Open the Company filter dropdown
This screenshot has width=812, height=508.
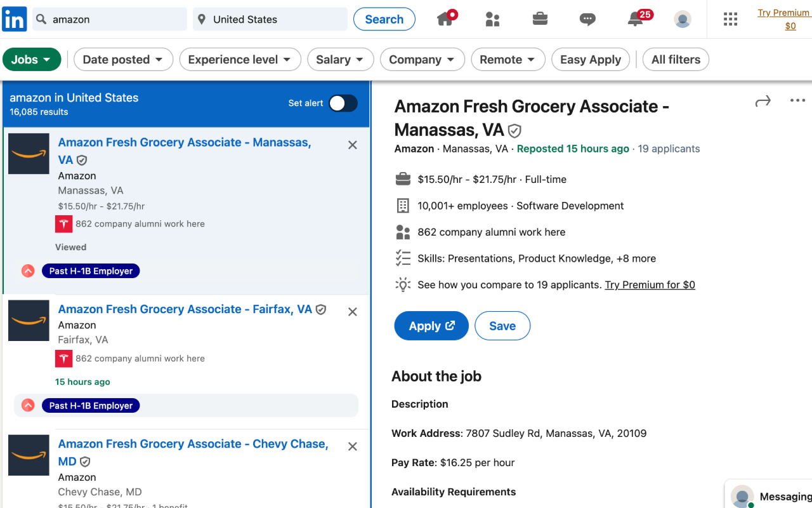point(422,60)
